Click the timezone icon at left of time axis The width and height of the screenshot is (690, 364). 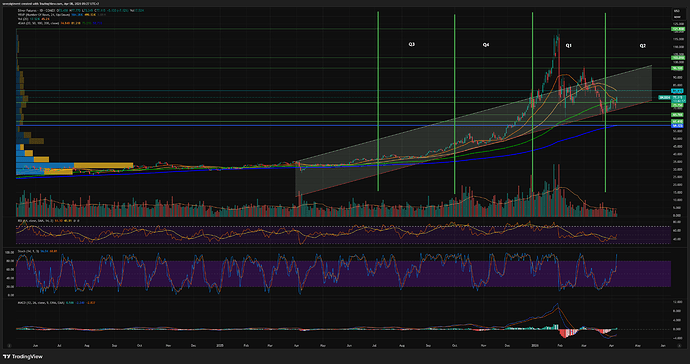pos(9,346)
